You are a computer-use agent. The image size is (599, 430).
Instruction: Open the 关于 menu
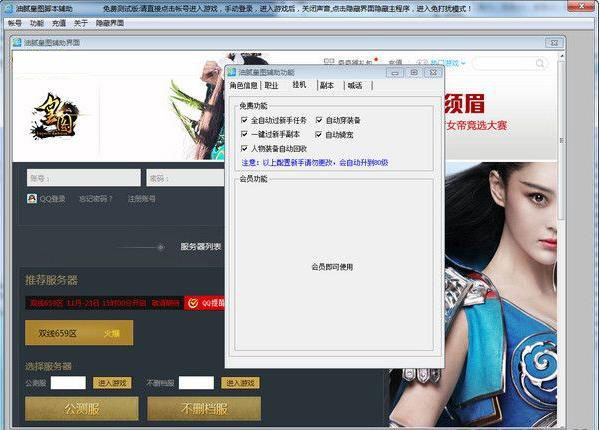(81, 23)
